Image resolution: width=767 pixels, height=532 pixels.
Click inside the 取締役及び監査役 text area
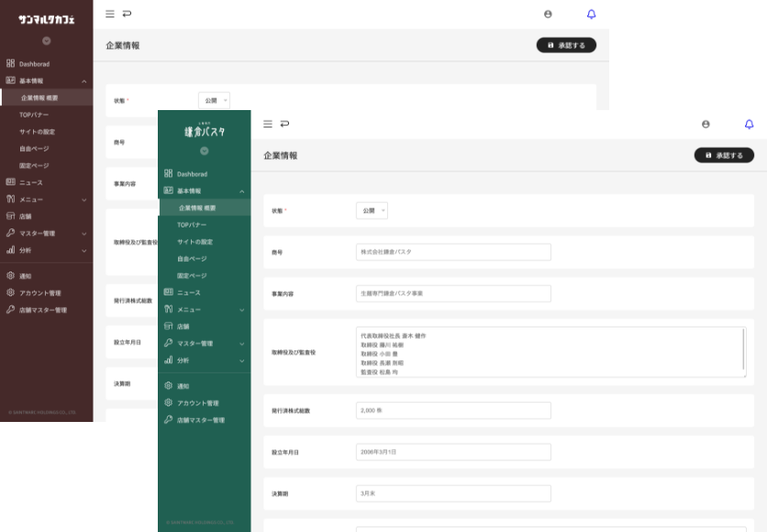point(550,352)
